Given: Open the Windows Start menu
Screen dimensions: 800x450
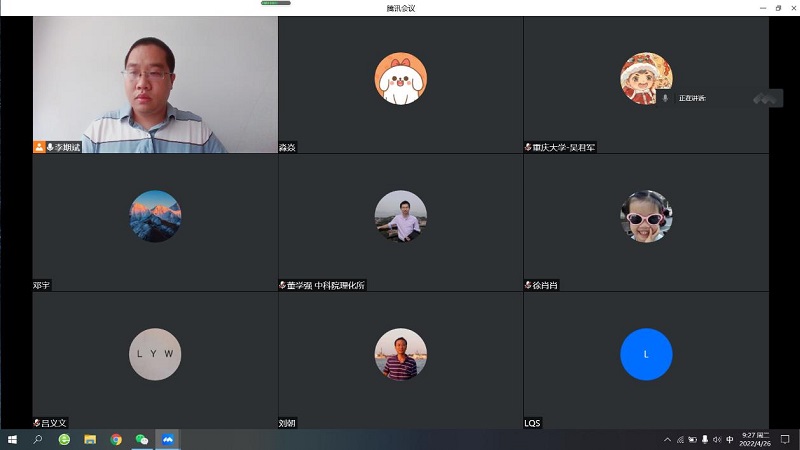Looking at the screenshot, I should [12, 439].
